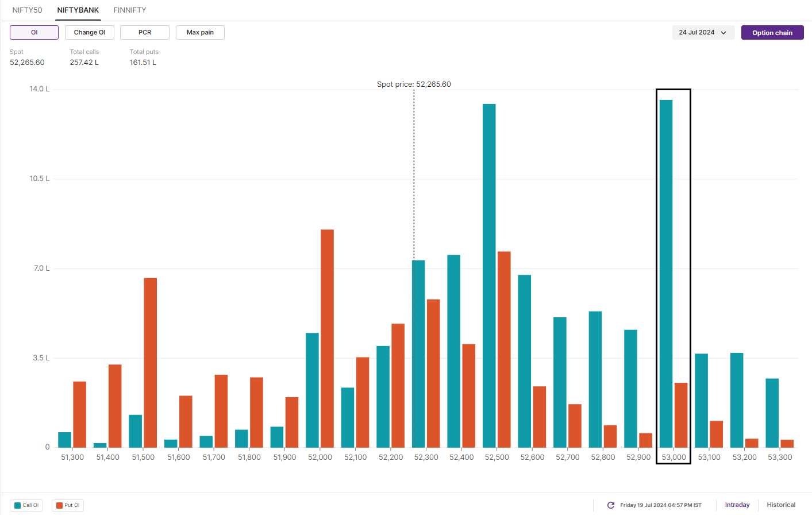Select the OI view button
The height and width of the screenshot is (515, 812).
tap(34, 32)
